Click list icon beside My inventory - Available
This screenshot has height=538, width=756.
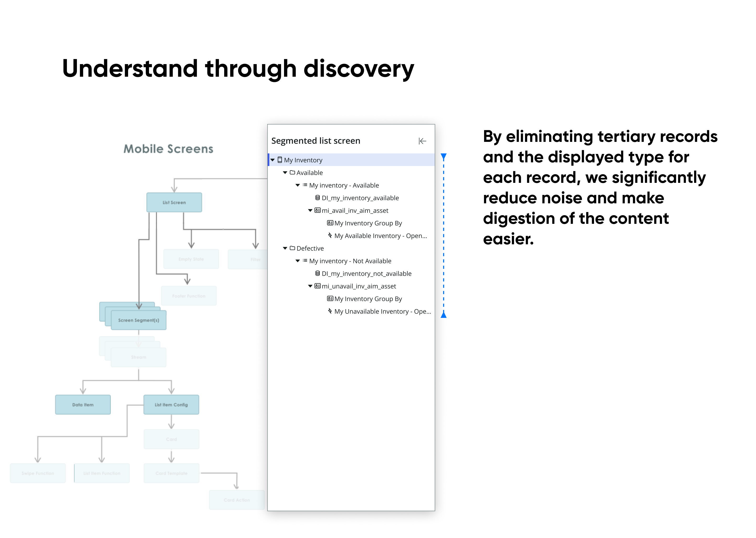coord(305,185)
